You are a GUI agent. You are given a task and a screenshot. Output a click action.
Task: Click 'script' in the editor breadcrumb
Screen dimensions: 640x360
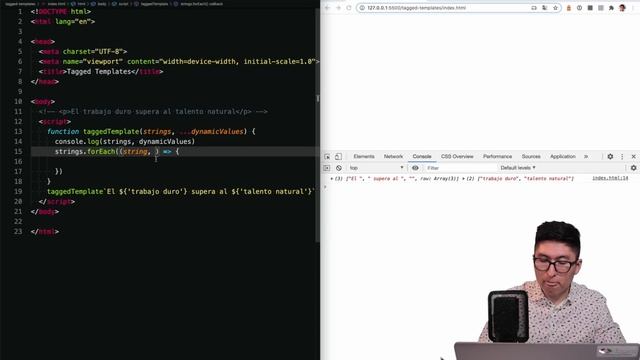tap(123, 4)
